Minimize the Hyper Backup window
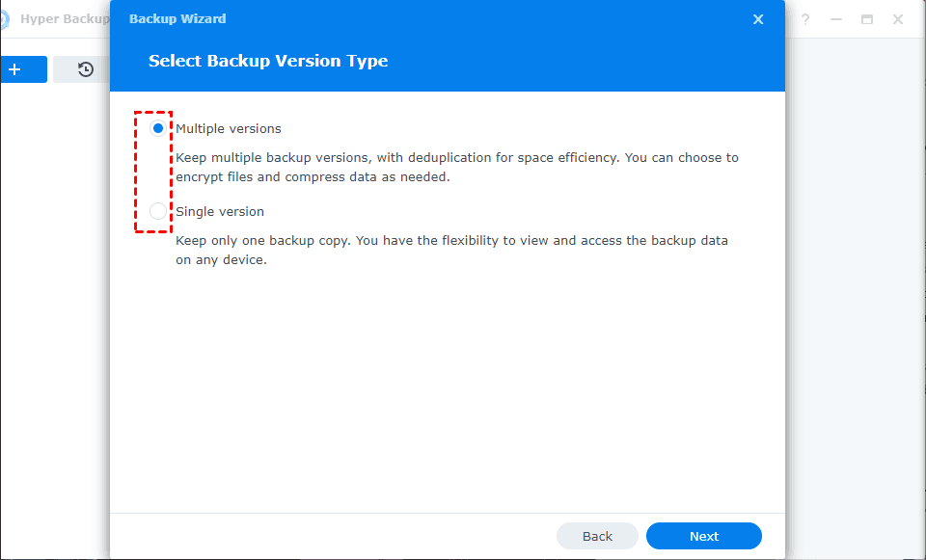 (836, 19)
